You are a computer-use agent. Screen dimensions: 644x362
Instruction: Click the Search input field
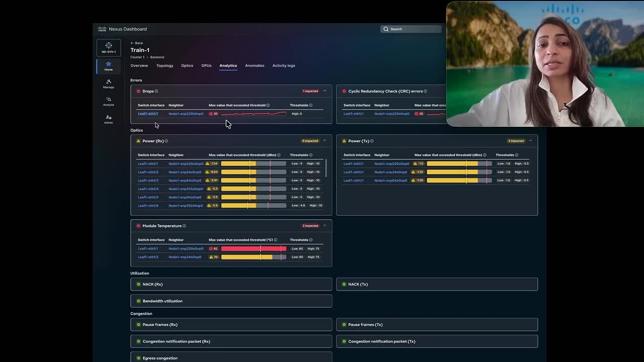(413, 29)
